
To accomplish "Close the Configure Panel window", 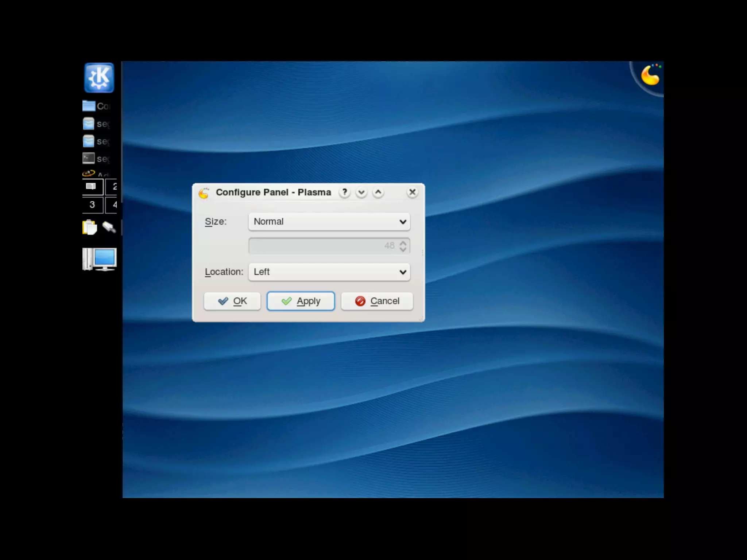I will tap(412, 192).
